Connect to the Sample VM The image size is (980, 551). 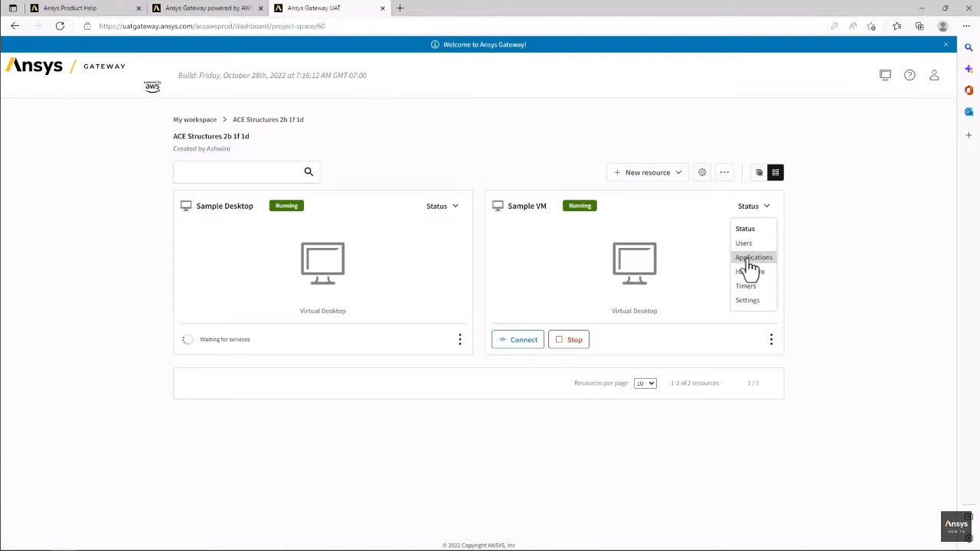coord(518,339)
